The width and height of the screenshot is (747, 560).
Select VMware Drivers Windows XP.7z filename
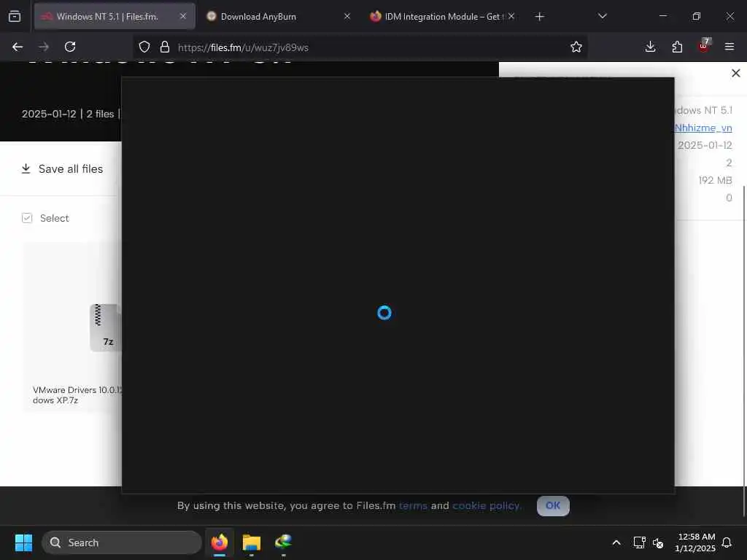(x=77, y=394)
